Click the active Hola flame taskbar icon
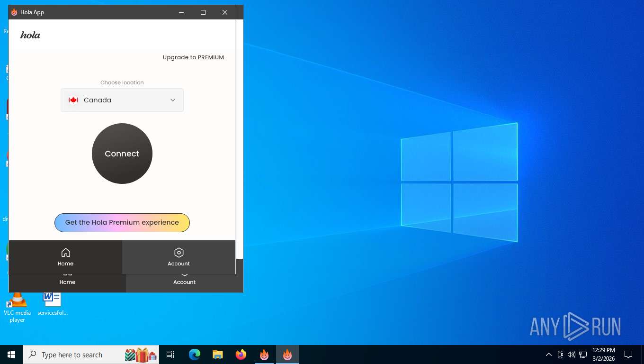Viewport: 644px width, 364px height. (x=287, y=355)
